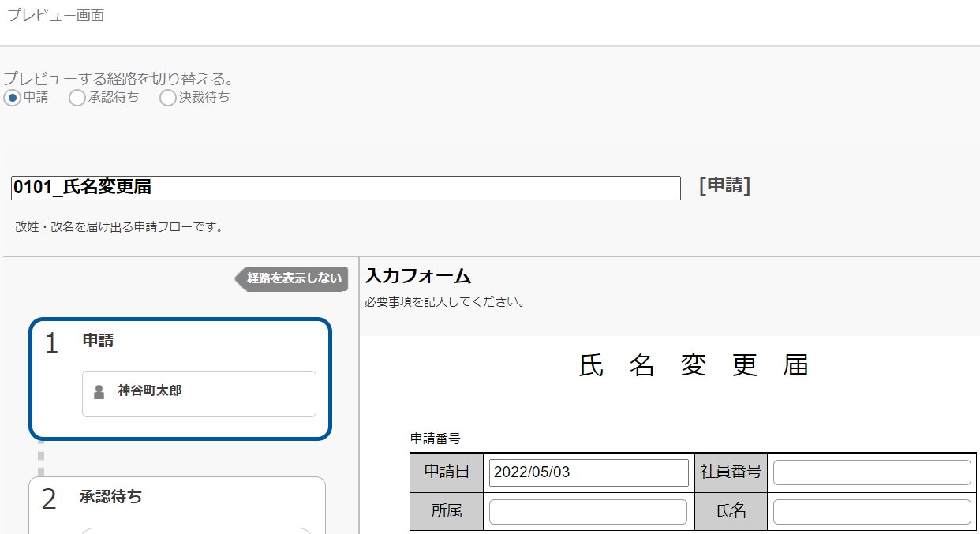
Task: Click the 氏名 input field
Action: click(872, 511)
